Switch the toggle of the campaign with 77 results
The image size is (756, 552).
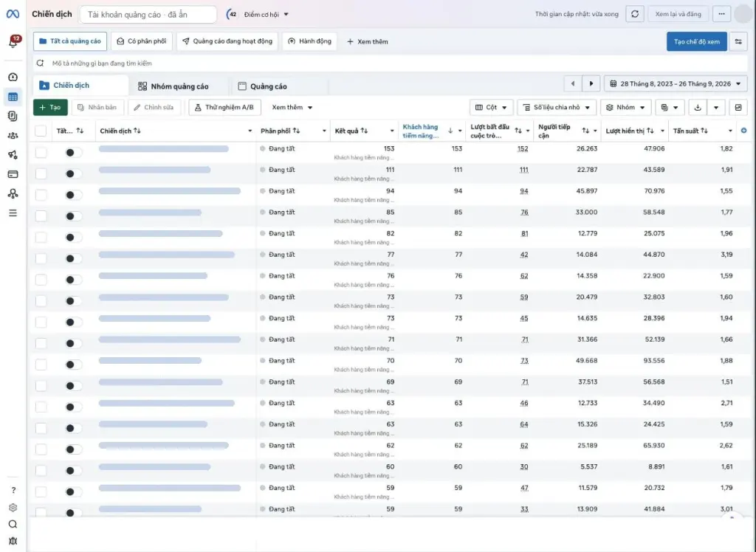tap(73, 258)
